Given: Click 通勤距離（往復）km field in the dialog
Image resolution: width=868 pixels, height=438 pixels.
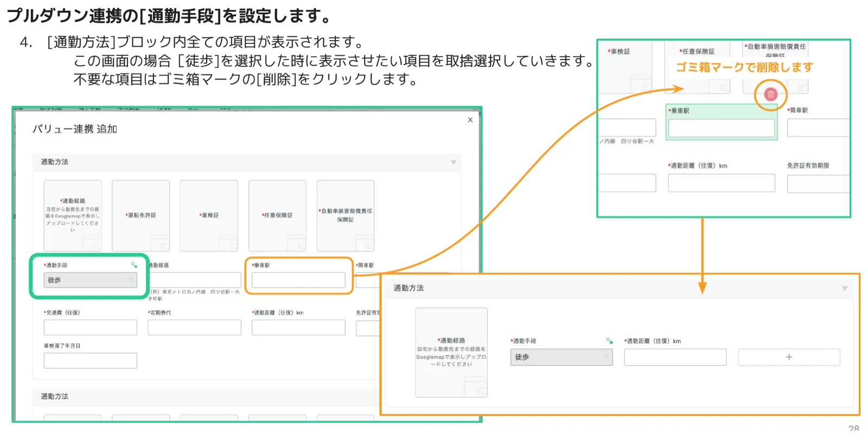Looking at the screenshot, I should click(298, 327).
